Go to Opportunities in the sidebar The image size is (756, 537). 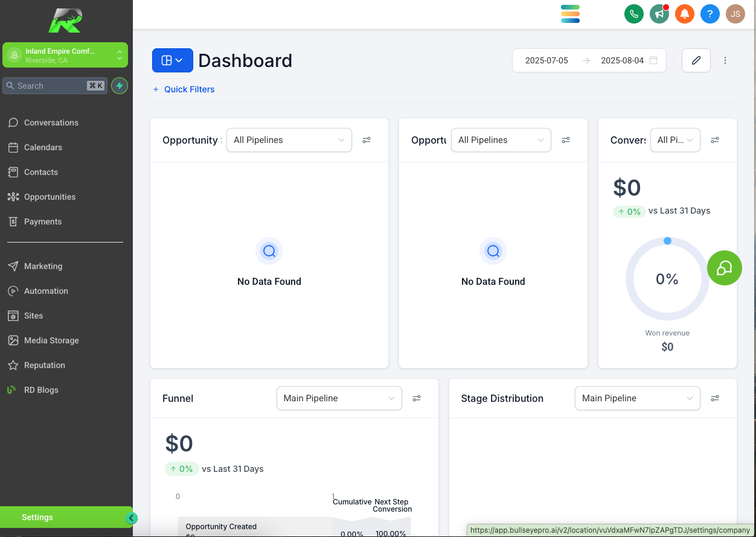point(50,197)
